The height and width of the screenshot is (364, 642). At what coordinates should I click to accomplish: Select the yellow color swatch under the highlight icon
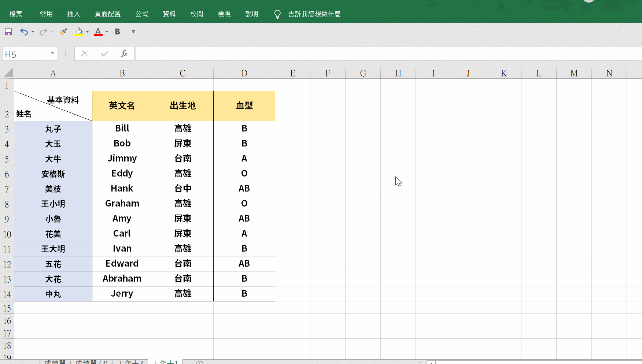pyautogui.click(x=80, y=36)
